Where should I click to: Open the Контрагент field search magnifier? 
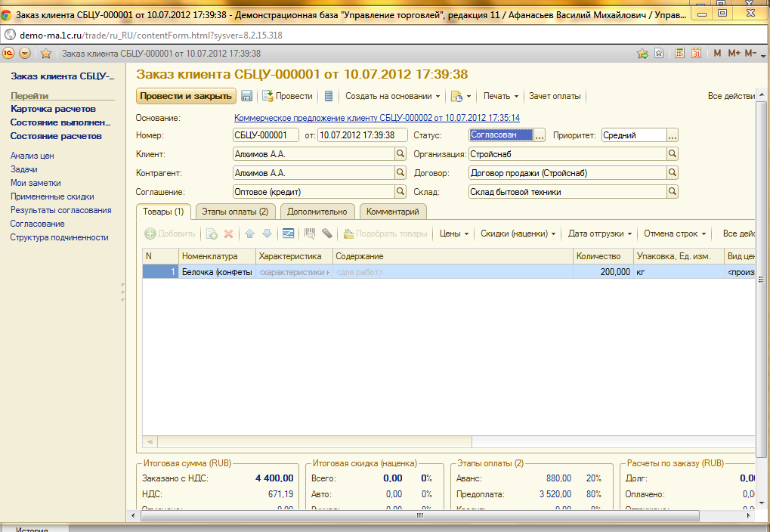pos(400,173)
